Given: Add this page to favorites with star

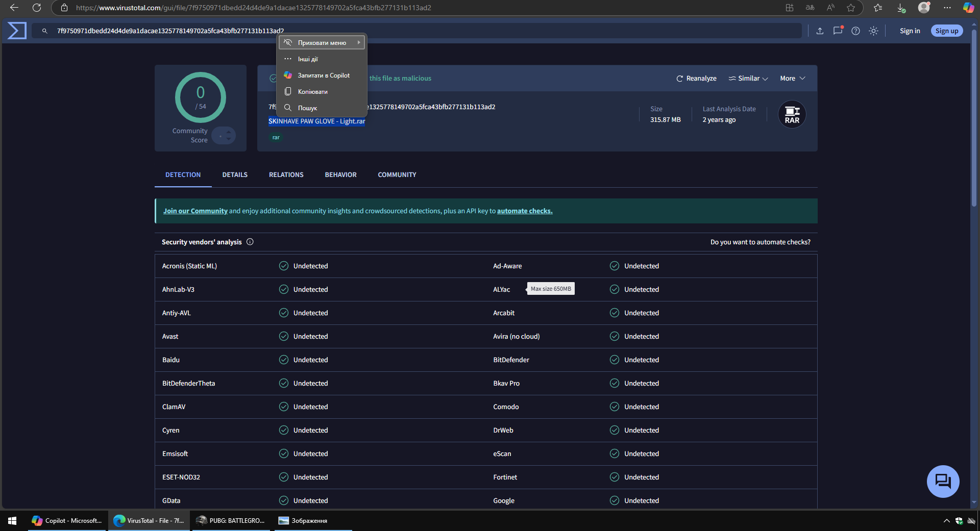Looking at the screenshot, I should [x=851, y=8].
